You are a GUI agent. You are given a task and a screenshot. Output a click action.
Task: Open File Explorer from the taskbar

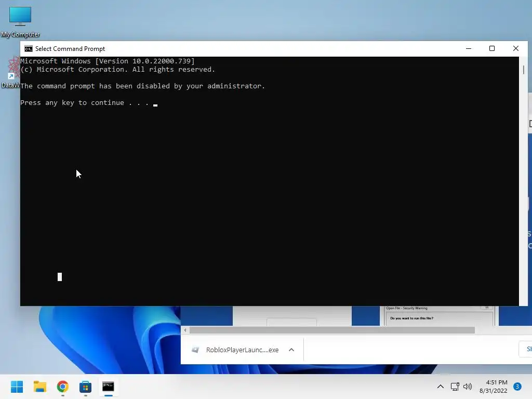coord(39,387)
